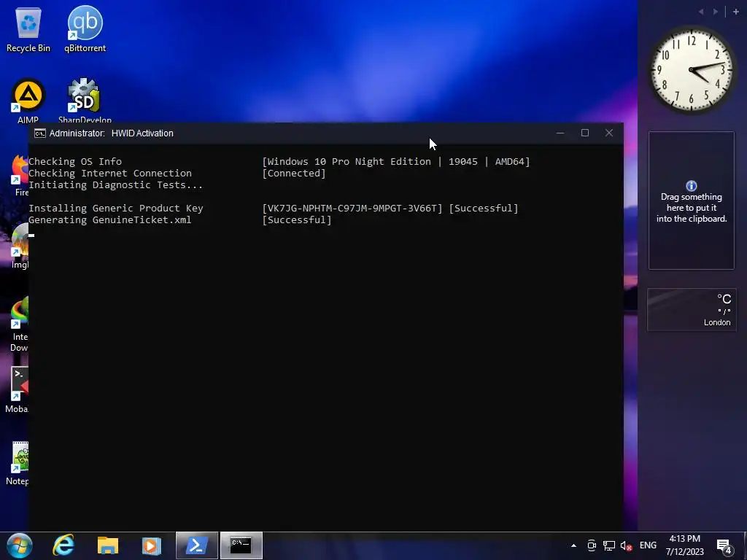Click the analog clock gadget

(692, 70)
